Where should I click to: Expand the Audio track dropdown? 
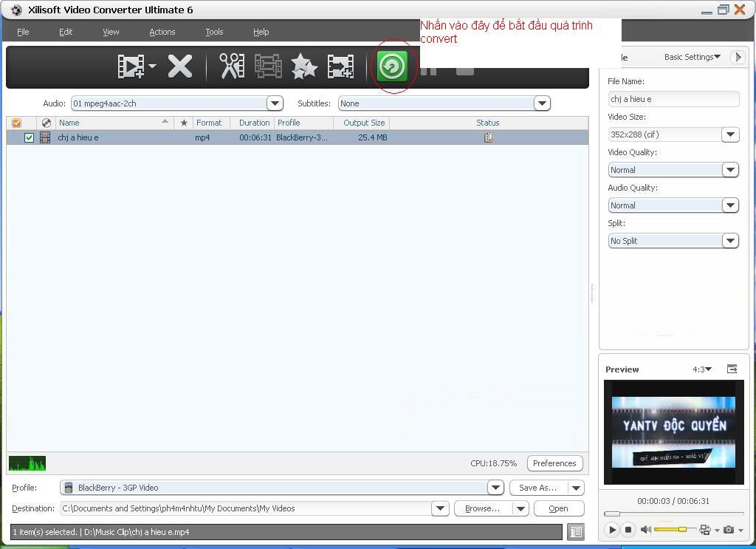tap(275, 103)
